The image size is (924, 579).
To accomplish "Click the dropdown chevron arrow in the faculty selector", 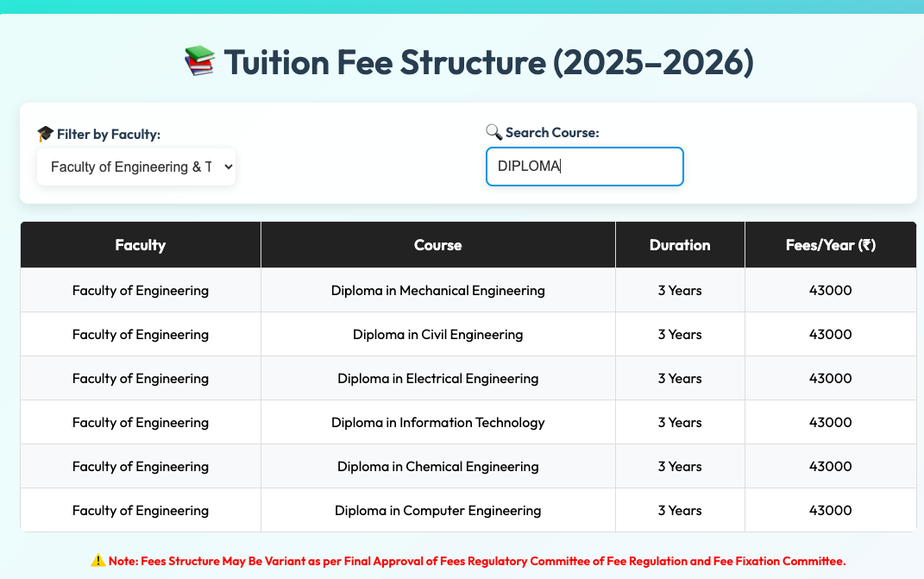I will point(229,167).
